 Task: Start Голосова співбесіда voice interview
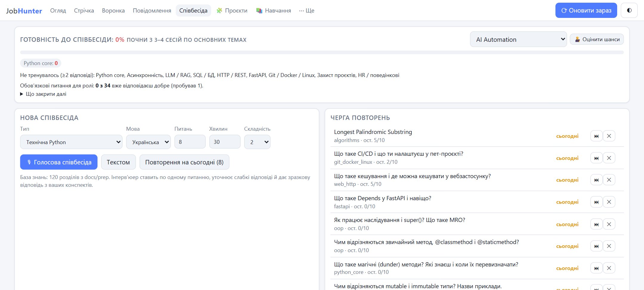(x=59, y=162)
